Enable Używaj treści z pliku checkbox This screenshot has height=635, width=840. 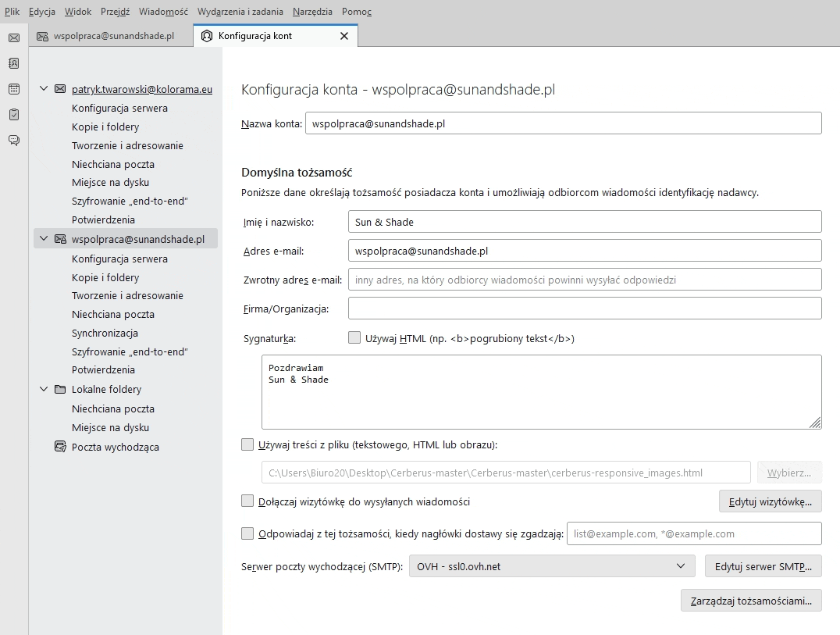pos(247,445)
